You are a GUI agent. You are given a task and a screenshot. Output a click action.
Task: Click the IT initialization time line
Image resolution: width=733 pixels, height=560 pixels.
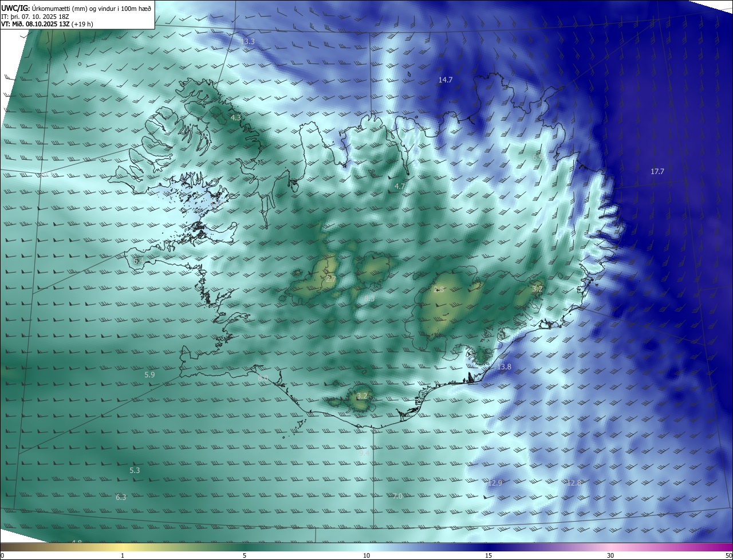pos(36,17)
